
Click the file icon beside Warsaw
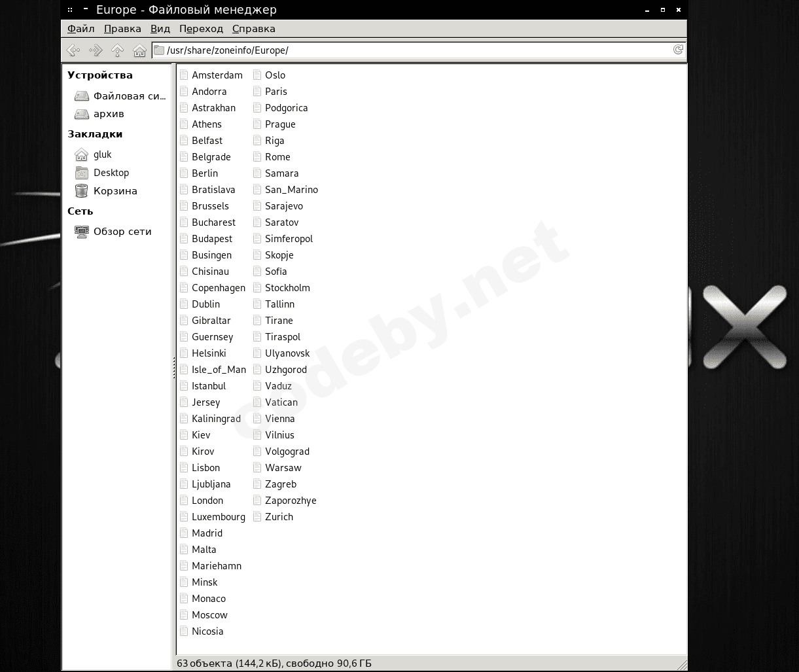[257, 468]
